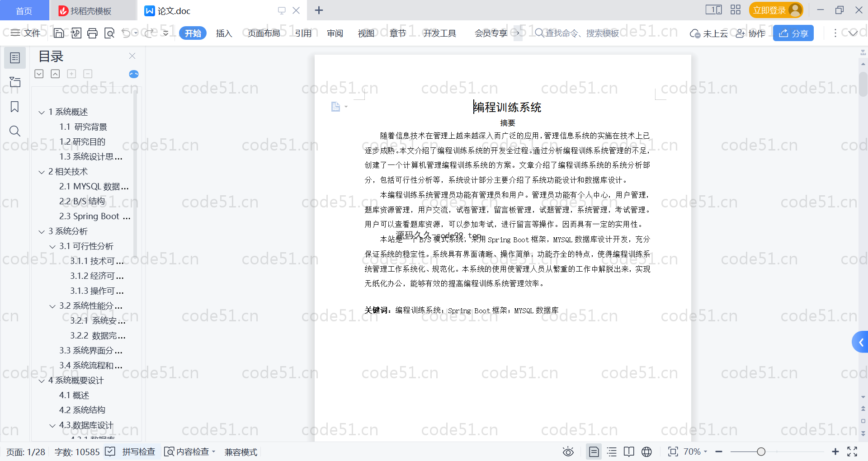Click the 分享 button
Screen dimensions: 868x461
(793, 33)
